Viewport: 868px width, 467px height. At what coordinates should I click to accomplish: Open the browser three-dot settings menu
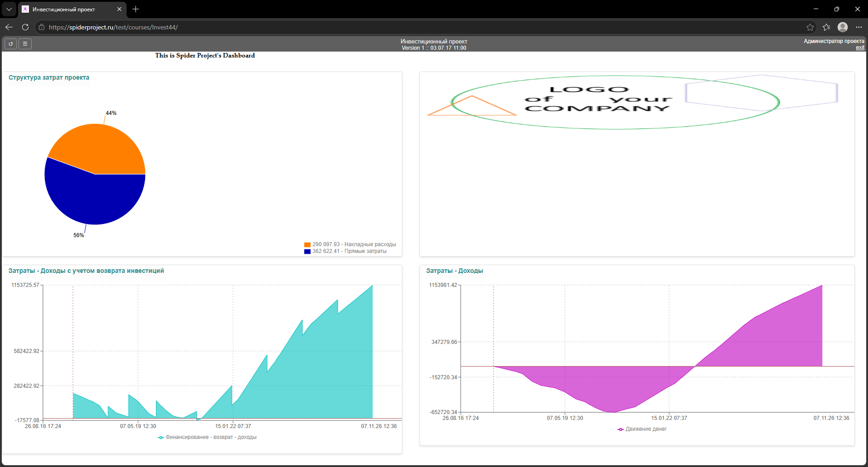[859, 27]
